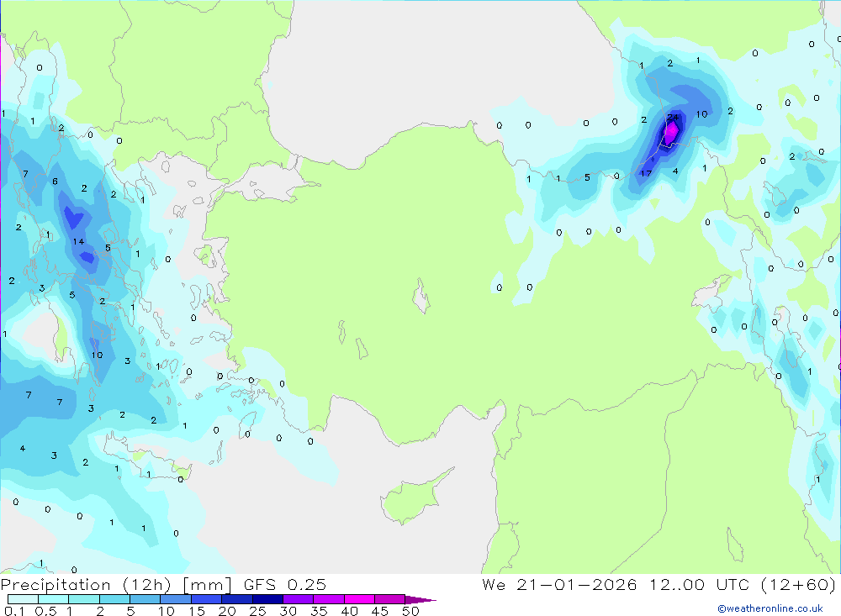Click the legend scale label "50"

click(410, 611)
